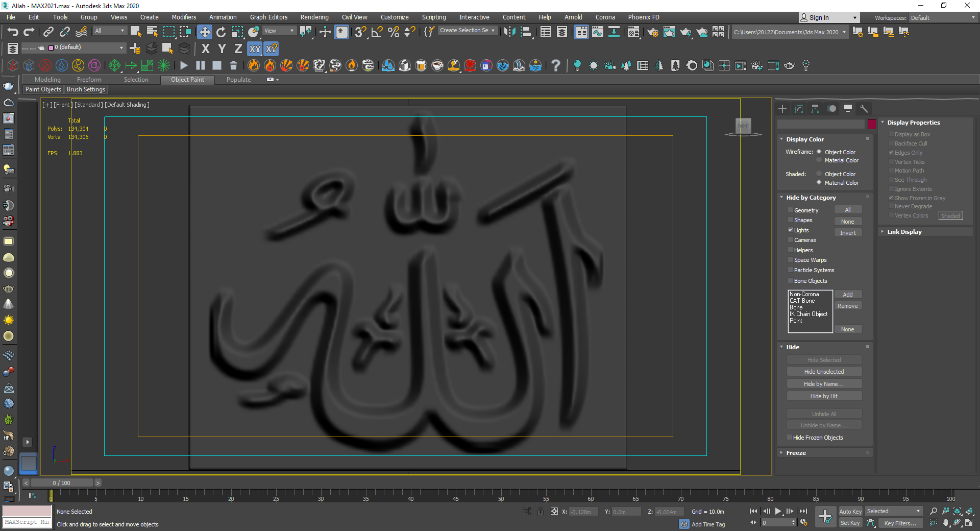Check the Cameras hide category
The width and height of the screenshot is (980, 531).
(x=791, y=240)
